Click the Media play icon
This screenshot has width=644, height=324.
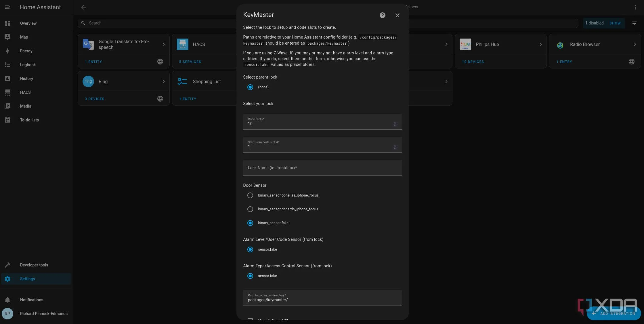7,106
